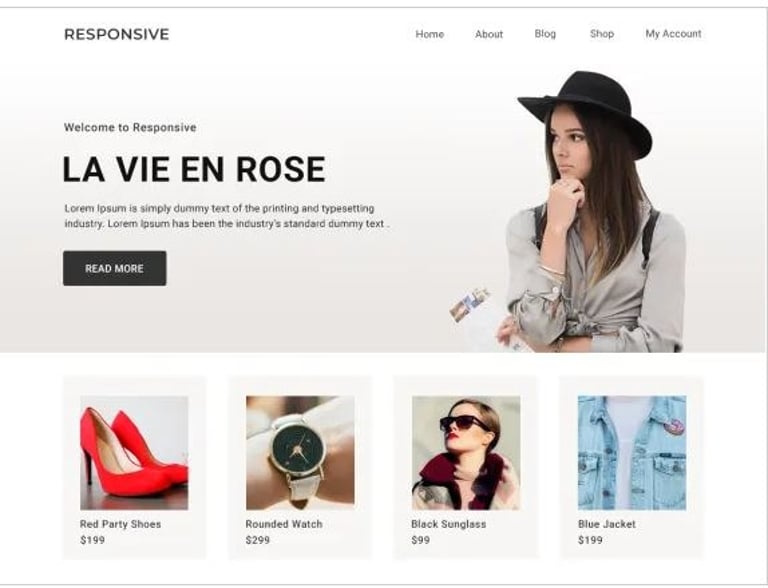Click the Black Sunglass product title
Screen dimensions: 768x588
tap(449, 524)
